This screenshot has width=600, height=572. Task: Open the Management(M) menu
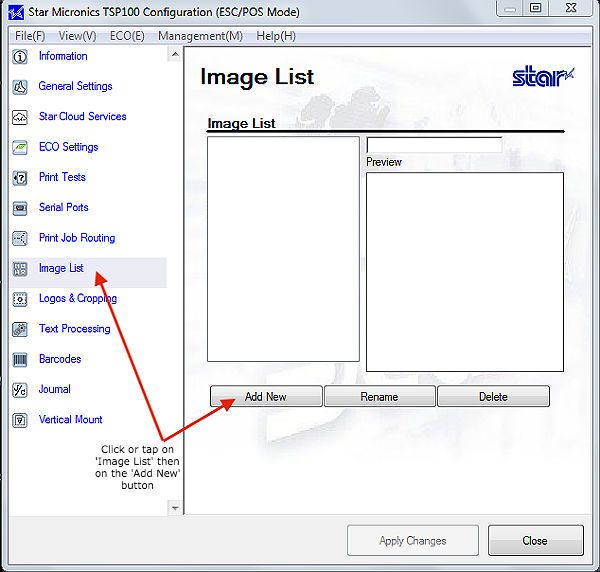tap(201, 36)
